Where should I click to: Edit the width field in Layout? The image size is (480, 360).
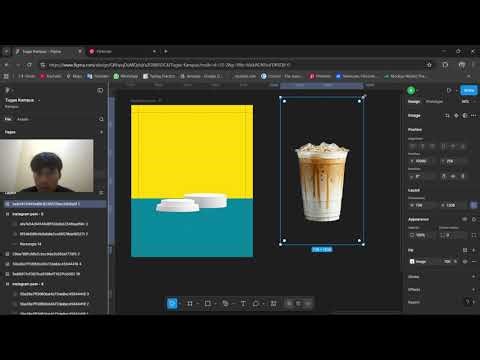pyautogui.click(x=422, y=205)
